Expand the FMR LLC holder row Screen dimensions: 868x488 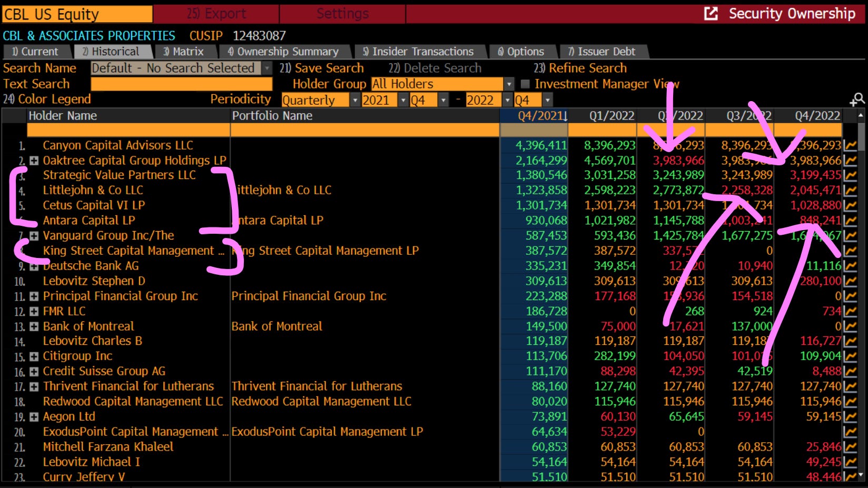tap(34, 312)
